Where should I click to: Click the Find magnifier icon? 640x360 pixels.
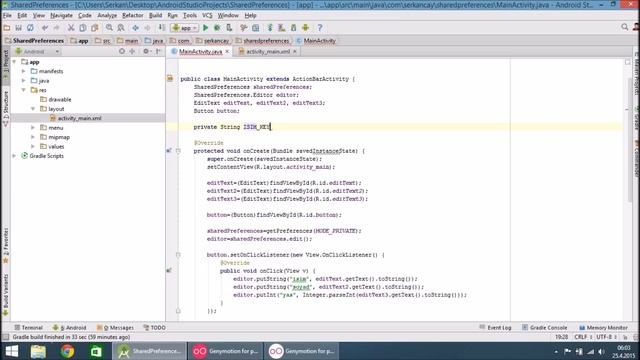(x=109, y=28)
